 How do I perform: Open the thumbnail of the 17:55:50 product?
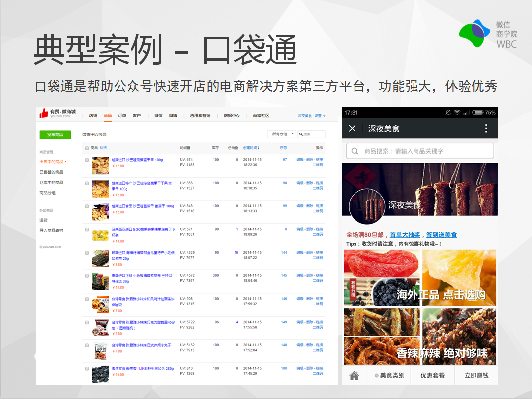click(x=100, y=328)
